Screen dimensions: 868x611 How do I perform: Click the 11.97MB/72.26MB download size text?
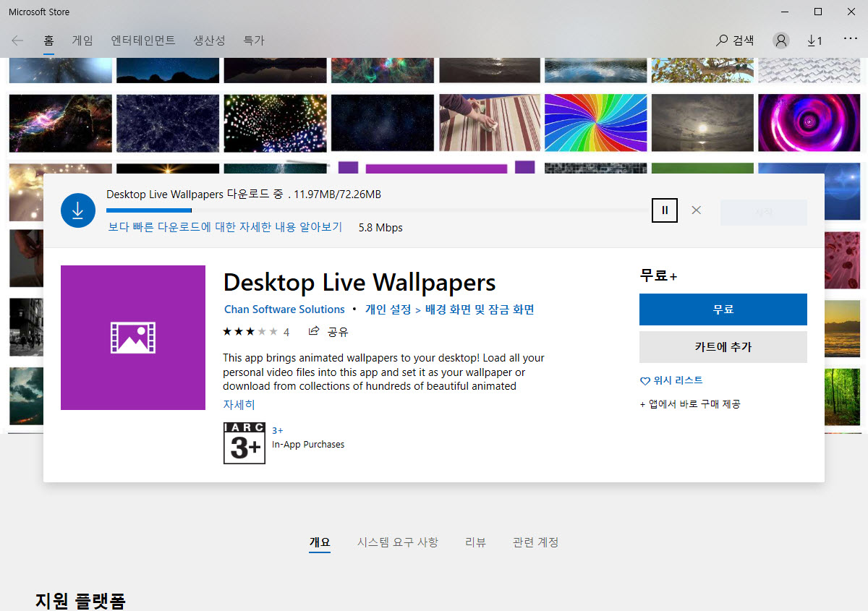click(338, 195)
